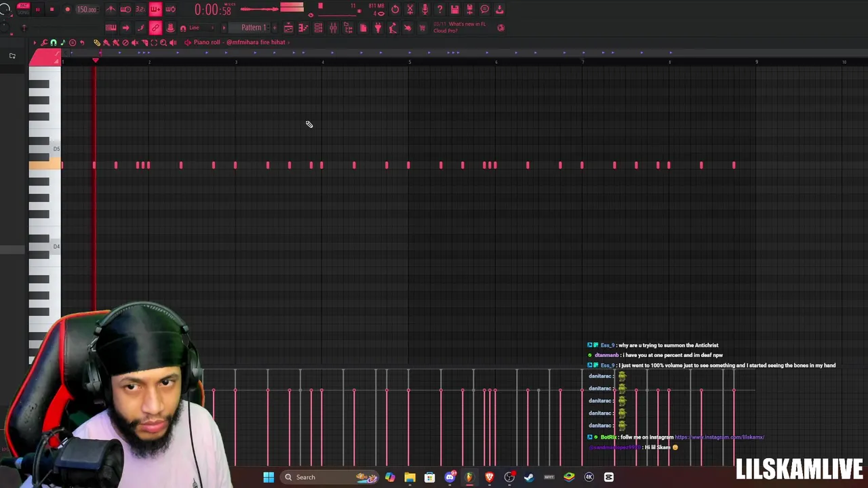Open the help question mark
This screenshot has width=868, height=488.
point(440,9)
